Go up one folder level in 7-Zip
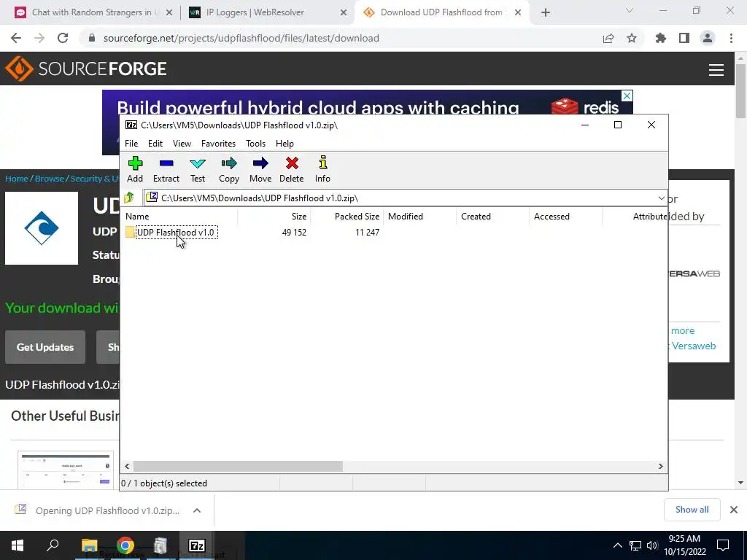 click(x=129, y=198)
